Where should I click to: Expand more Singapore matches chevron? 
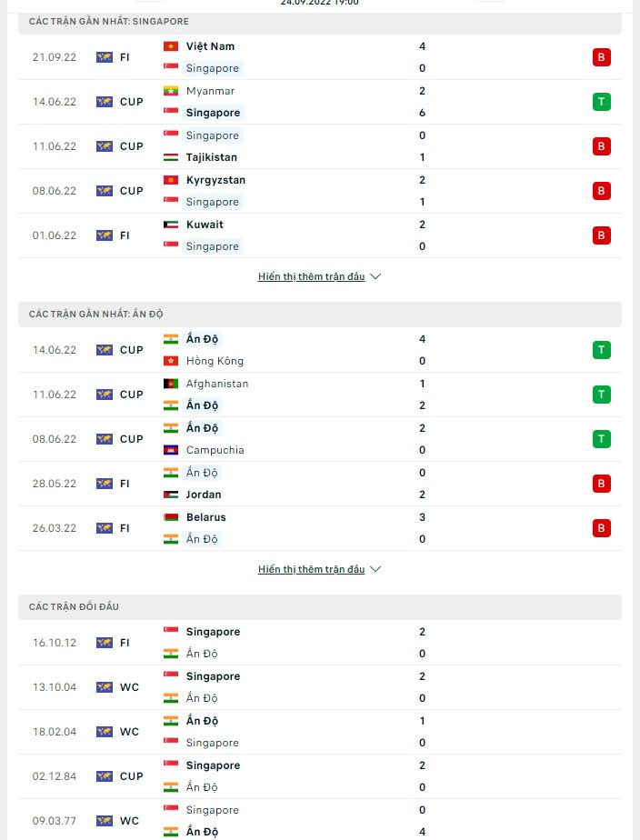coord(375,276)
